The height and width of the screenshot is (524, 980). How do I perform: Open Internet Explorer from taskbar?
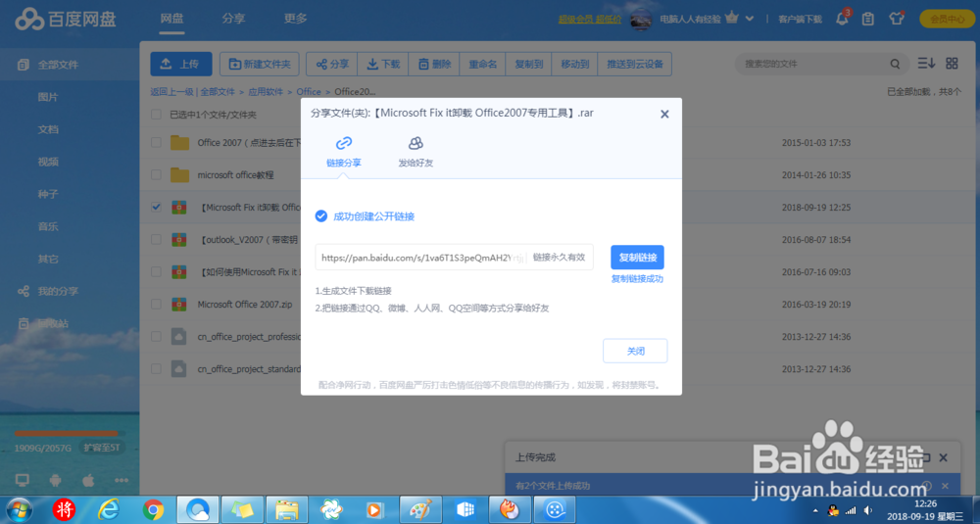(x=109, y=509)
